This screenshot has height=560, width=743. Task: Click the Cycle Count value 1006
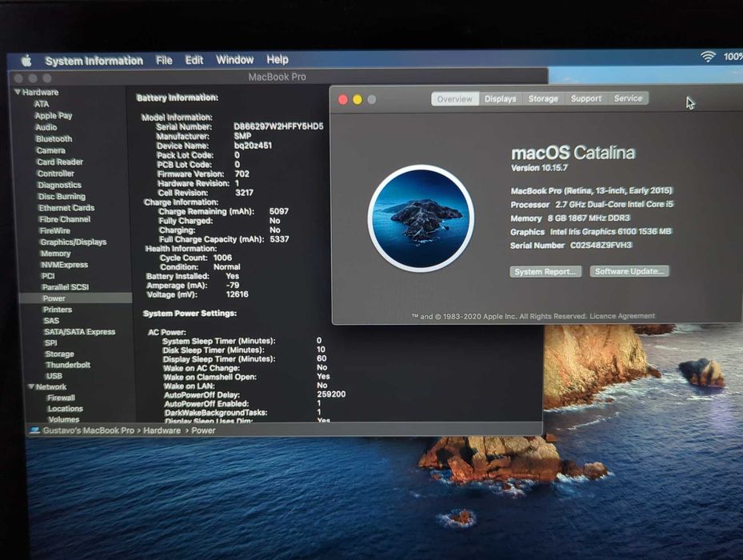(x=222, y=258)
